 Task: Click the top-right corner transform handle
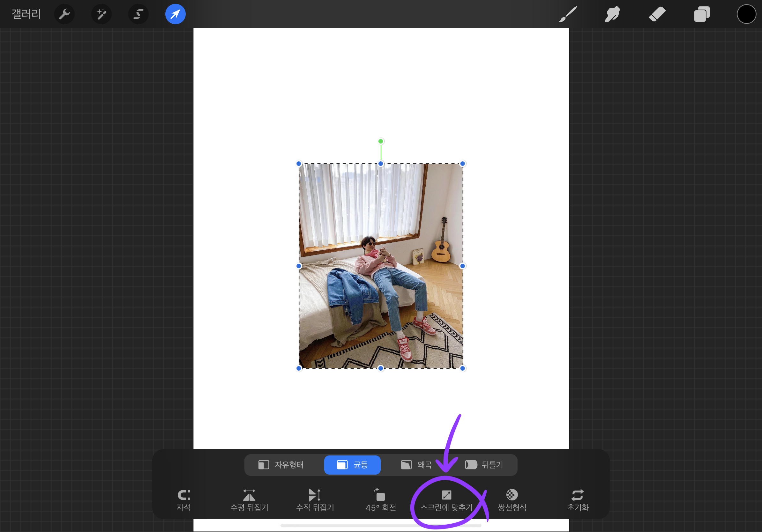463,164
